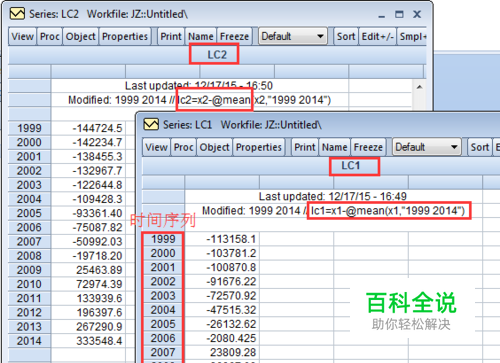Click value -144724.5 in LC2
This screenshot has width=500, height=363.
(98, 128)
